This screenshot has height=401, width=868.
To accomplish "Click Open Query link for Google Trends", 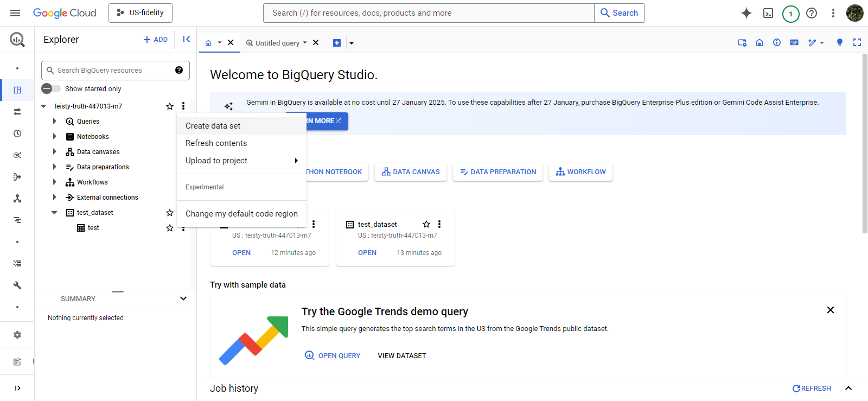I will [333, 356].
